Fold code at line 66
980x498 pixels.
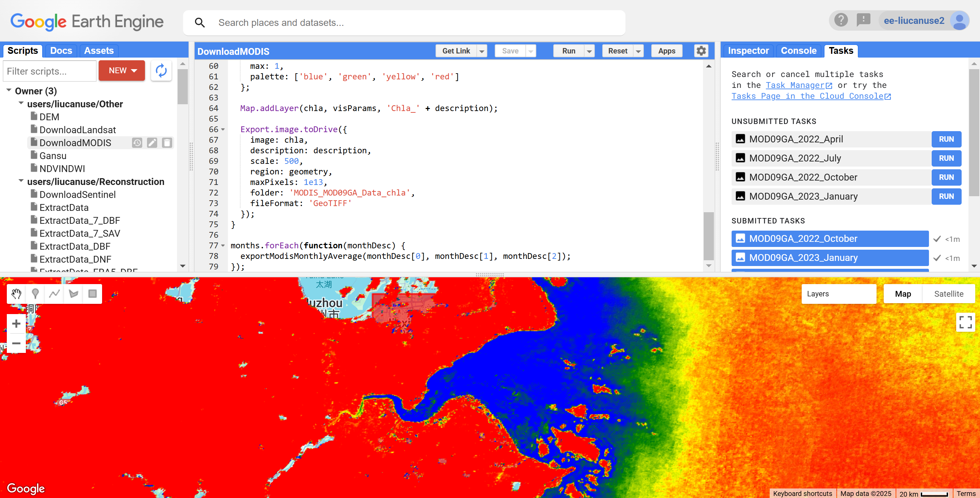pos(223,129)
